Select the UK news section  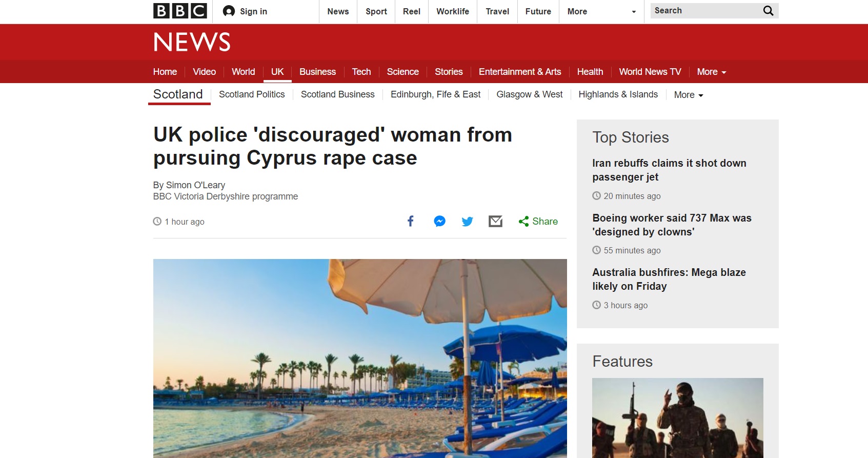pos(277,72)
